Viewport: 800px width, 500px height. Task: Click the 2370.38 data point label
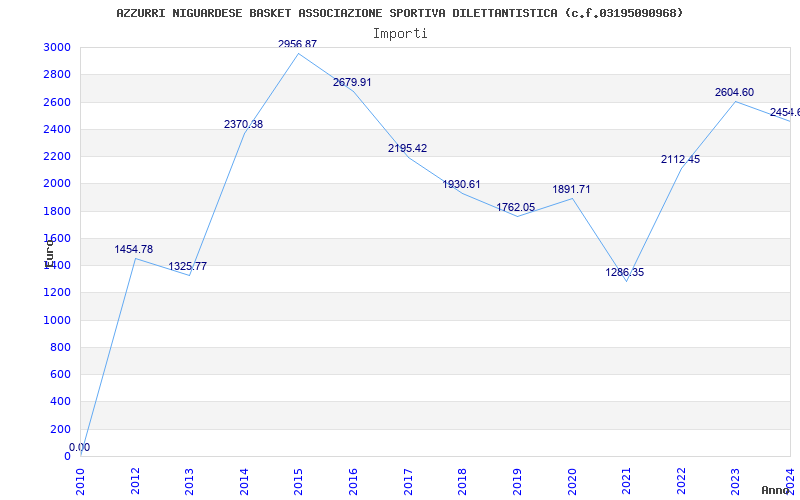pos(243,124)
